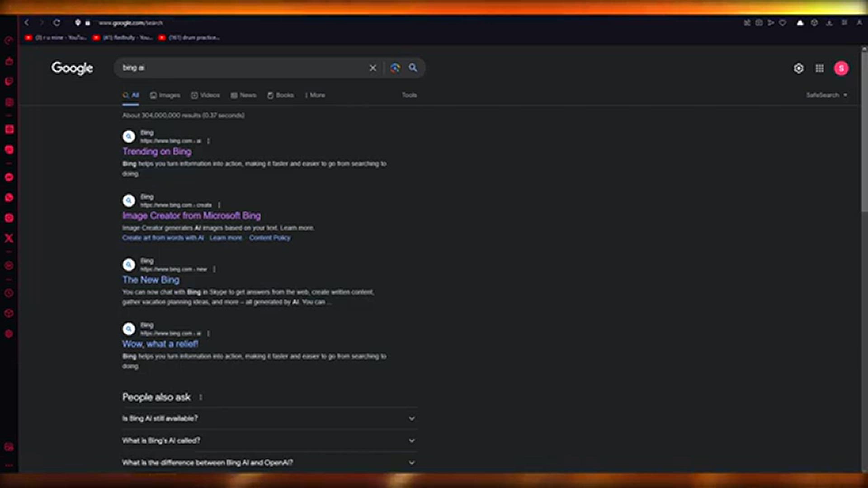The image size is (868, 488).
Task: Open 'Image Creator from Microsoft Bing' result
Action: pos(192,216)
